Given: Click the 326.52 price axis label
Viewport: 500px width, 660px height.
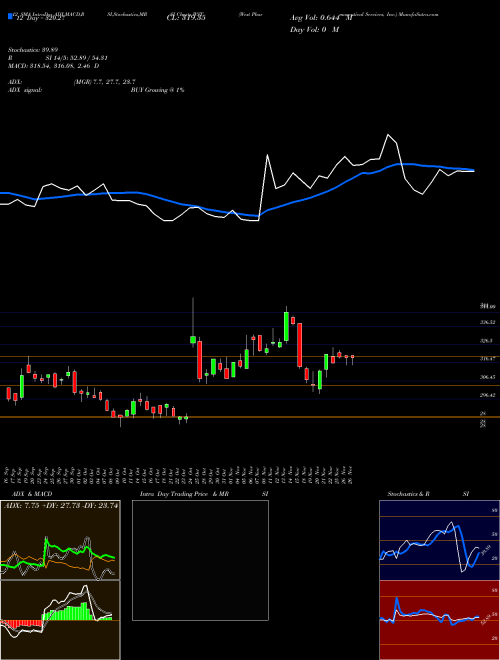Looking at the screenshot, I should coord(487,322).
